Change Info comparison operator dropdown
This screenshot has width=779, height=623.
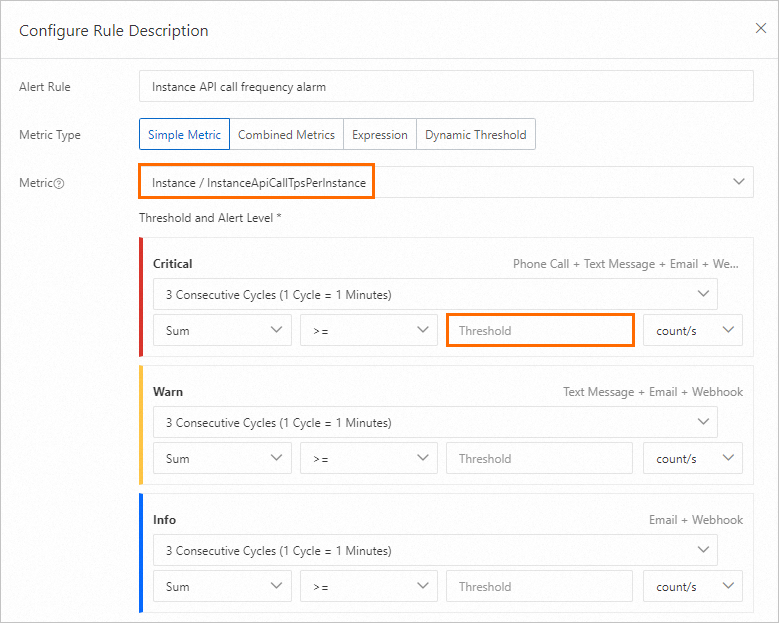pos(369,587)
